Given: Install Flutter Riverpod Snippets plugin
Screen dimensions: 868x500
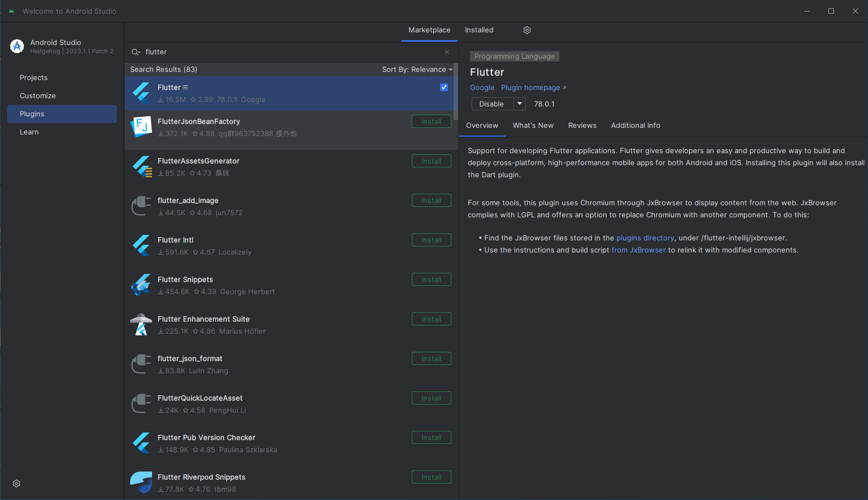Looking at the screenshot, I should click(x=432, y=477).
